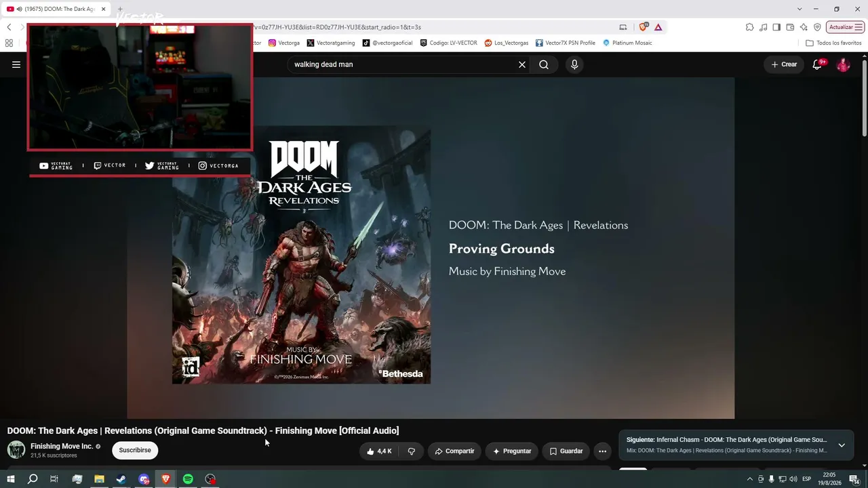This screenshot has width=868, height=488.
Task: Open the Vectorga Instagram bookmark
Action: tap(284, 43)
